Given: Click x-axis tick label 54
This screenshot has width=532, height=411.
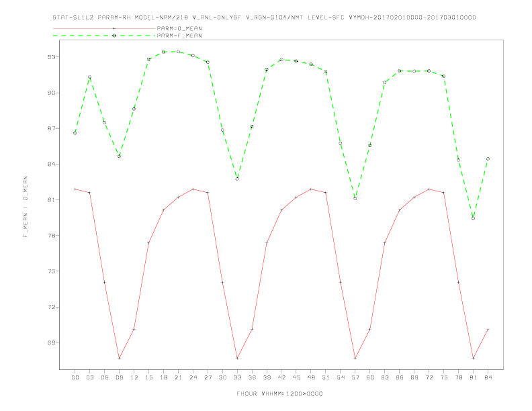Looking at the screenshot, I should tap(341, 377).
